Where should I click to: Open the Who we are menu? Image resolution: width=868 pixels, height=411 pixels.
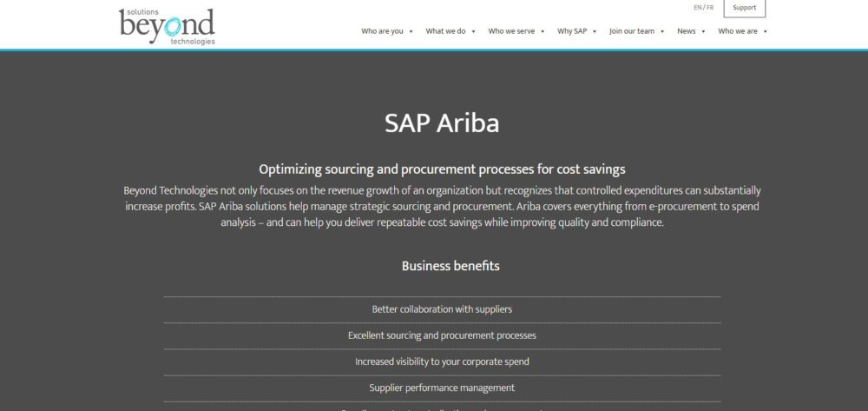point(737,31)
